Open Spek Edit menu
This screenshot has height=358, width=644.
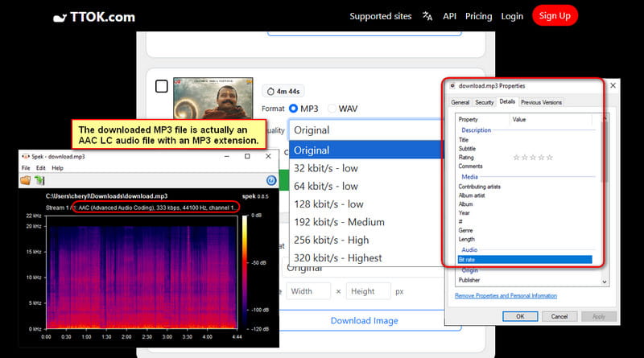[41, 168]
